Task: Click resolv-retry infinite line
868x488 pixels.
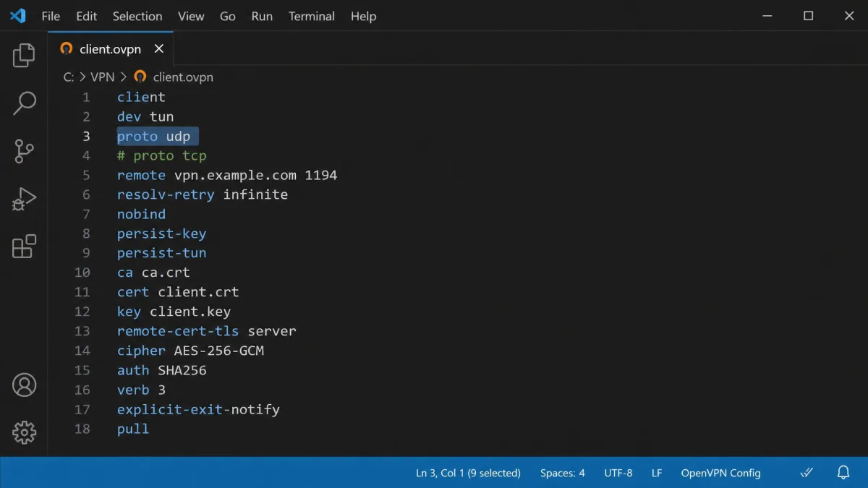Action: click(x=203, y=194)
